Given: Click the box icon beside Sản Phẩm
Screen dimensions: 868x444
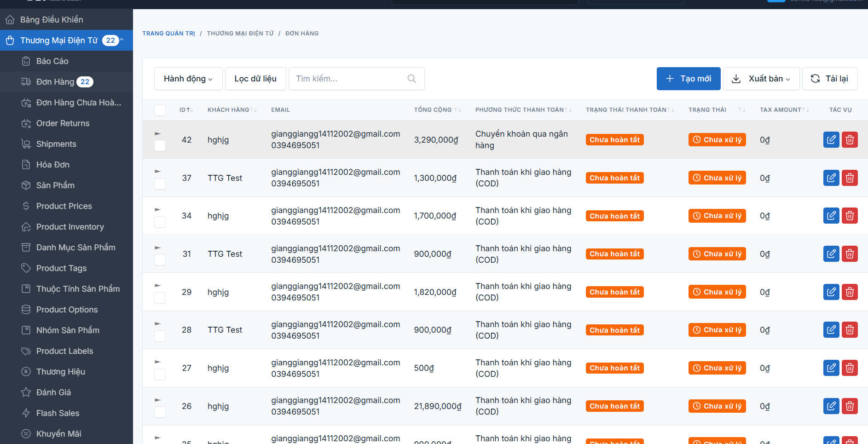Looking at the screenshot, I should pyautogui.click(x=26, y=185).
